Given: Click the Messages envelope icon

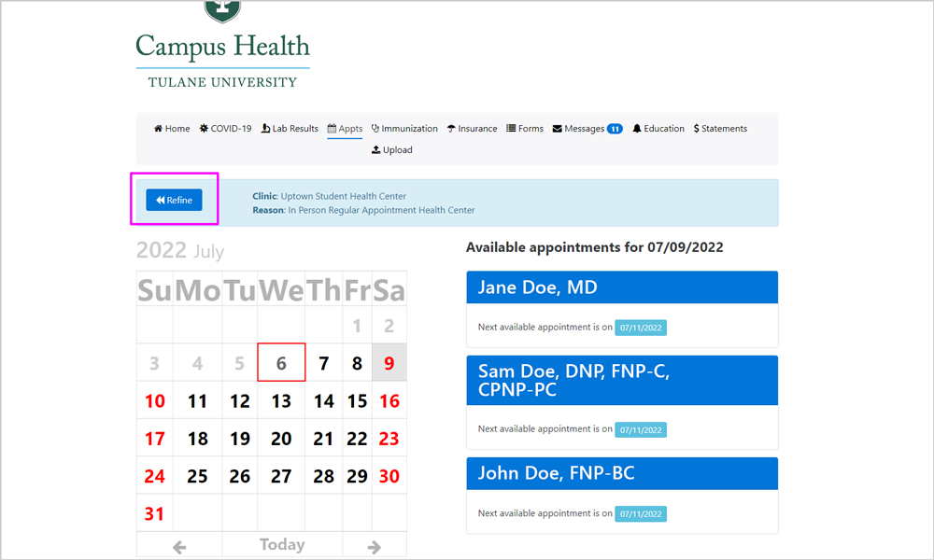Looking at the screenshot, I should (x=558, y=129).
